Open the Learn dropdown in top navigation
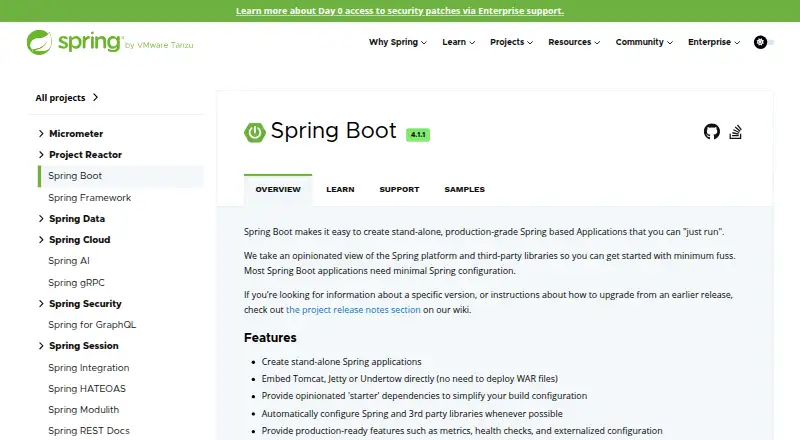Image resolution: width=800 pixels, height=440 pixels. (458, 42)
